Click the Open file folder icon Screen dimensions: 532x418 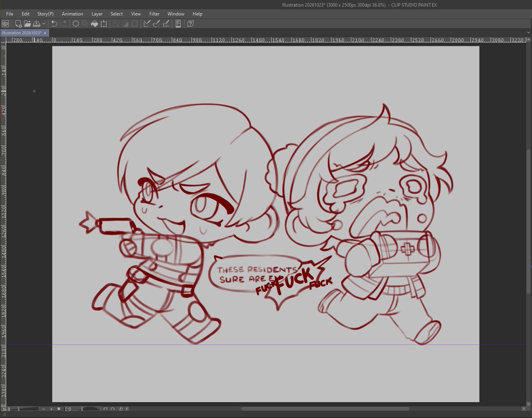point(27,23)
